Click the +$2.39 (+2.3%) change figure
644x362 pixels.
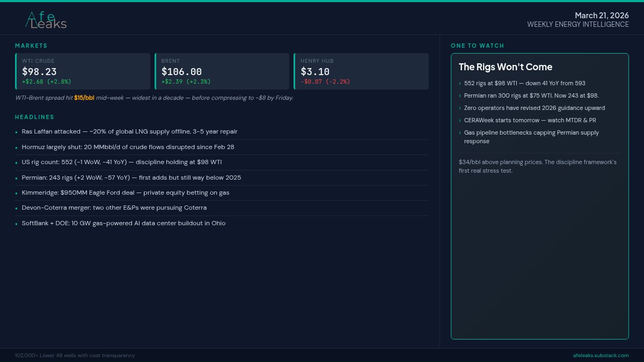tap(186, 82)
